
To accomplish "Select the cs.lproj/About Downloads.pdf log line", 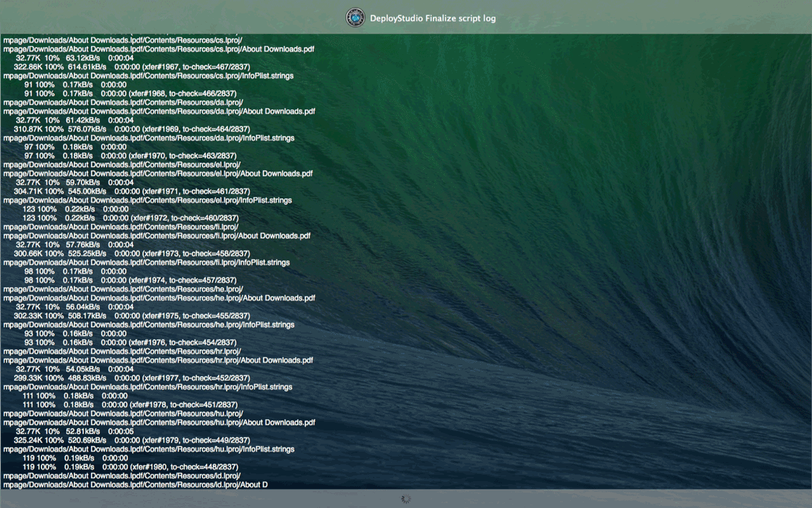I will pos(159,49).
